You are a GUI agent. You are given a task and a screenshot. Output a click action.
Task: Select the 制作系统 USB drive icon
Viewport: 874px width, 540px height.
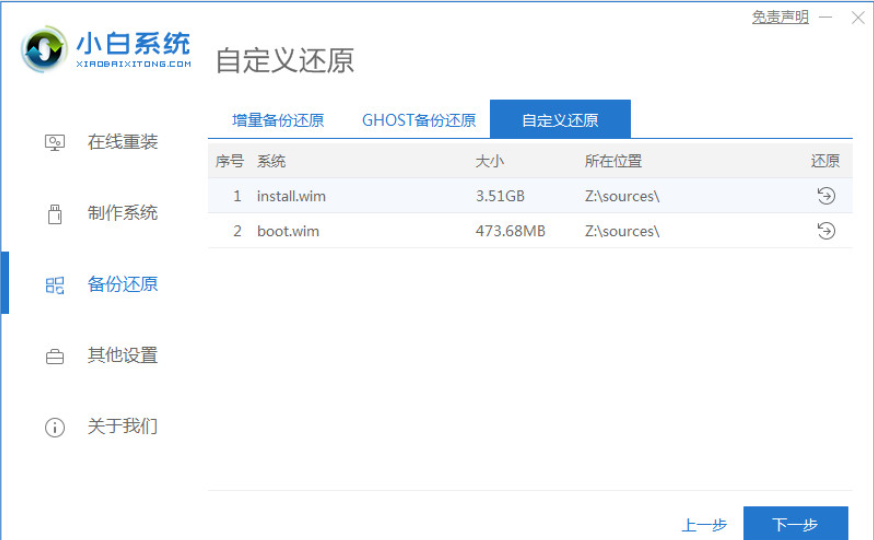(55, 214)
